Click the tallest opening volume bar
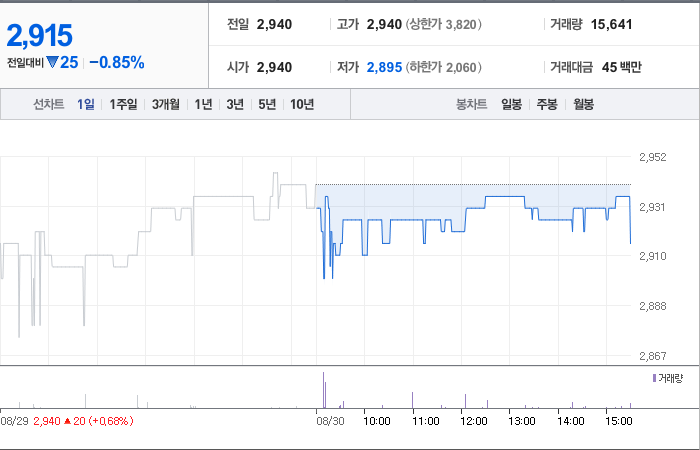The height and width of the screenshot is (450, 700). [x=324, y=390]
